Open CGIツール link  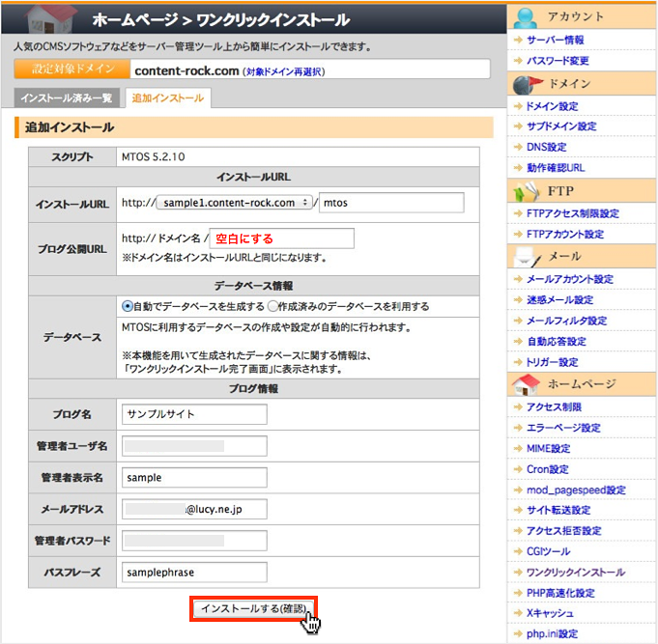[x=549, y=551]
